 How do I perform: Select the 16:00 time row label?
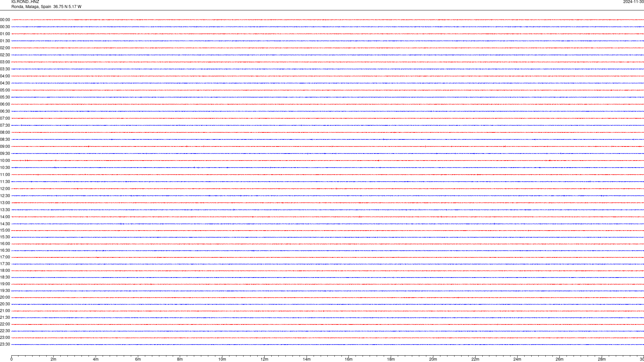pyautogui.click(x=5, y=244)
